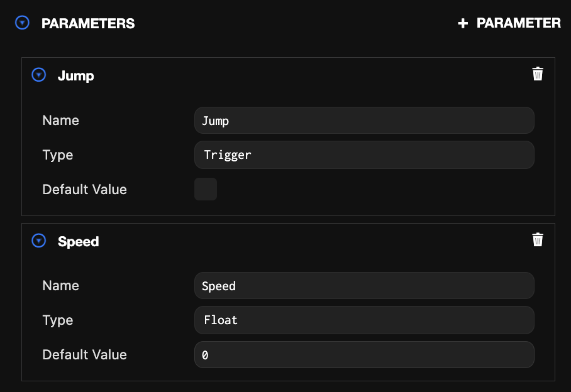571x392 pixels.
Task: Select the Jump parameter header title
Action: coord(75,76)
